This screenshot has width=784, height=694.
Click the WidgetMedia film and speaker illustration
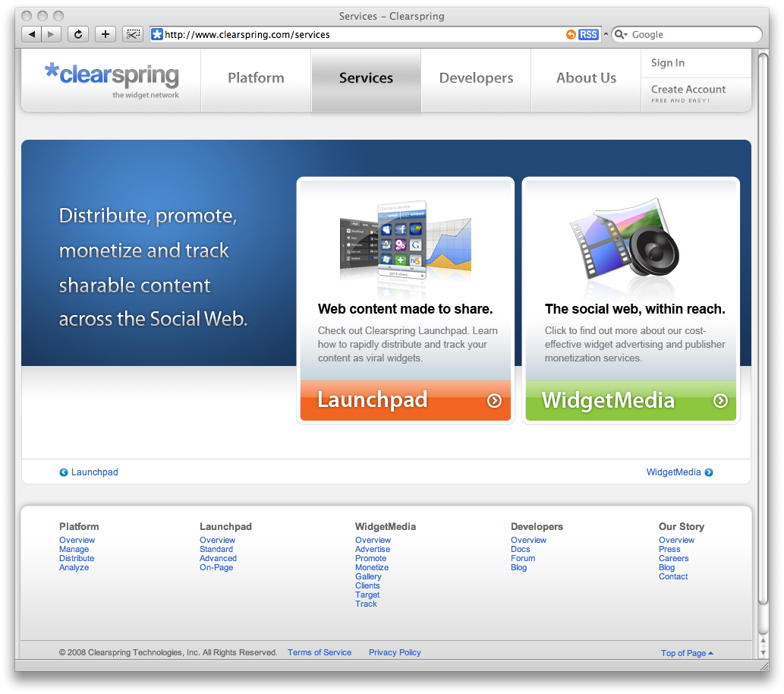pos(624,240)
